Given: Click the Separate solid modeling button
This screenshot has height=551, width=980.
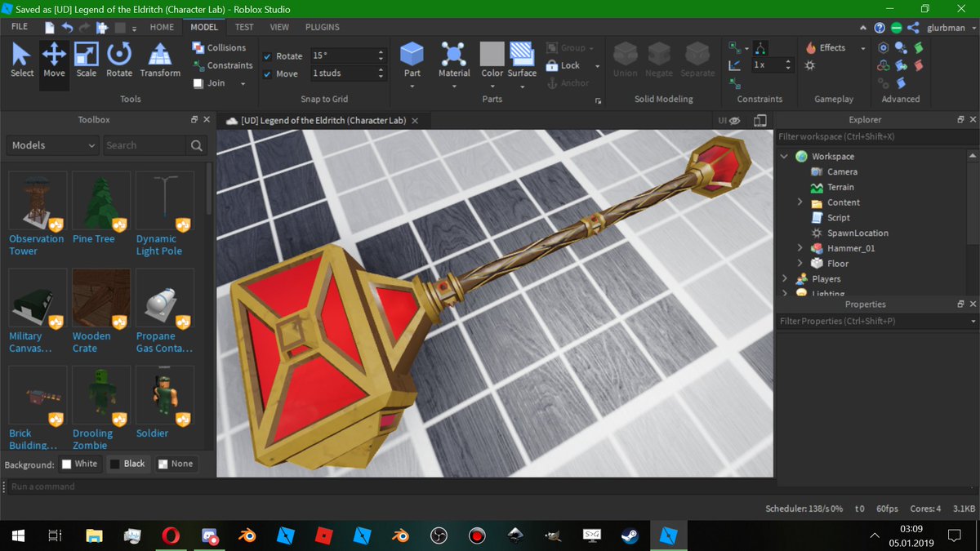Looking at the screenshot, I should (x=697, y=60).
